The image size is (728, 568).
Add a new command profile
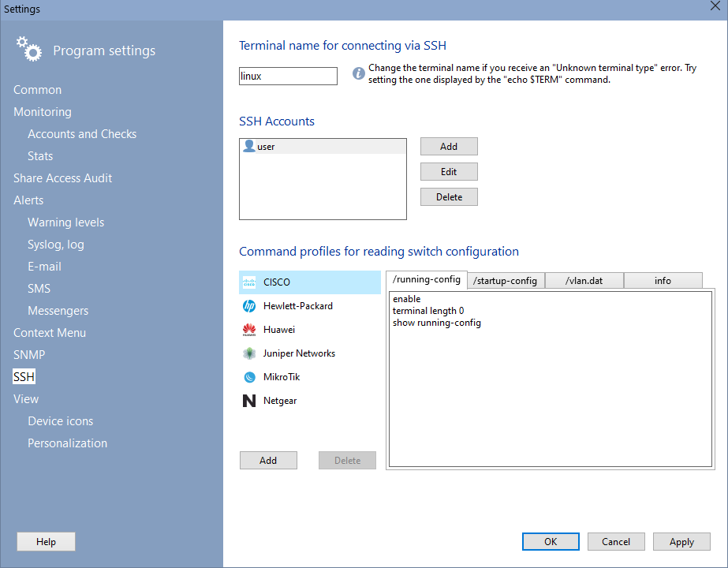point(268,461)
